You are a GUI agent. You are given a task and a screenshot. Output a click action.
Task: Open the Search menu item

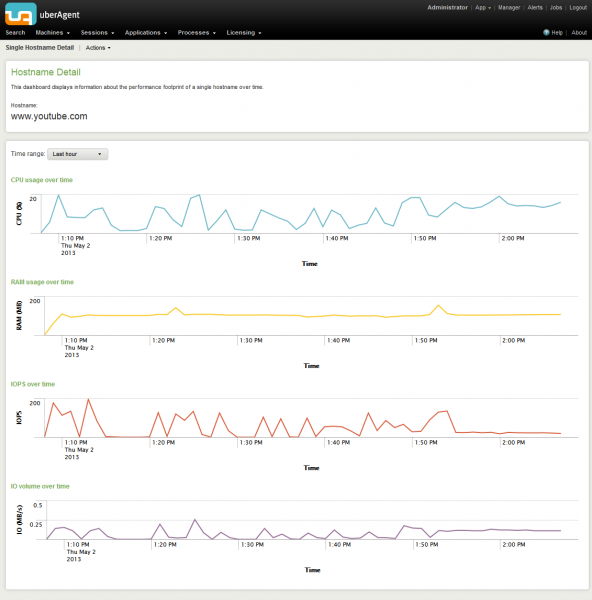coord(15,33)
